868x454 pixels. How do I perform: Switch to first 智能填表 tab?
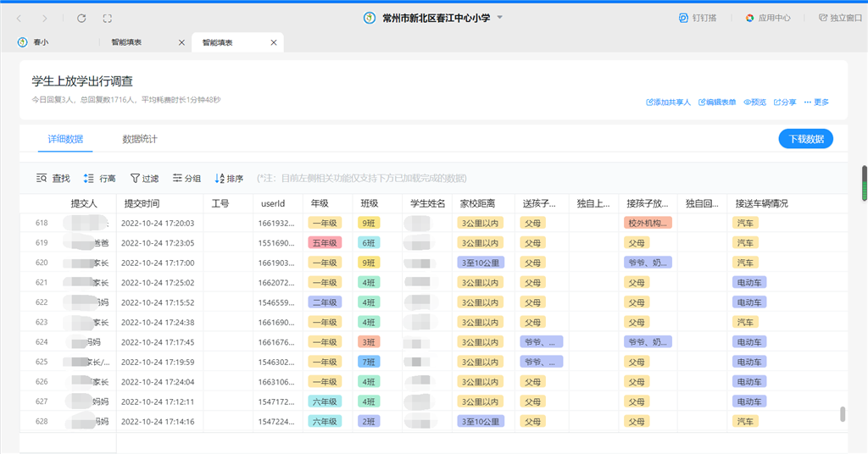(127, 42)
